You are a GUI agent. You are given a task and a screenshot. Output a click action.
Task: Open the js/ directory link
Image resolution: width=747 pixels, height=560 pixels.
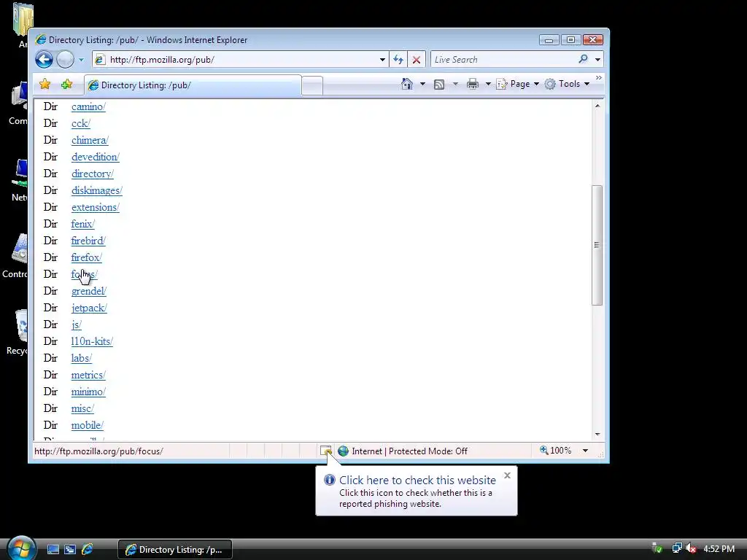click(x=76, y=324)
